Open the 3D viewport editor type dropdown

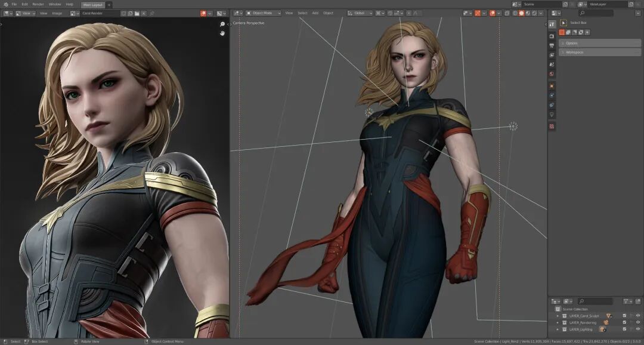[x=238, y=13]
